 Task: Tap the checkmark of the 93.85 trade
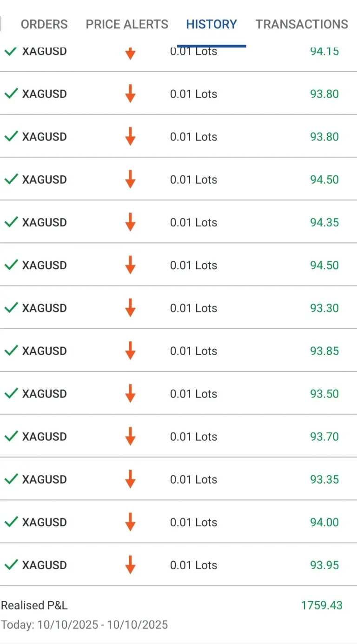[11, 350]
